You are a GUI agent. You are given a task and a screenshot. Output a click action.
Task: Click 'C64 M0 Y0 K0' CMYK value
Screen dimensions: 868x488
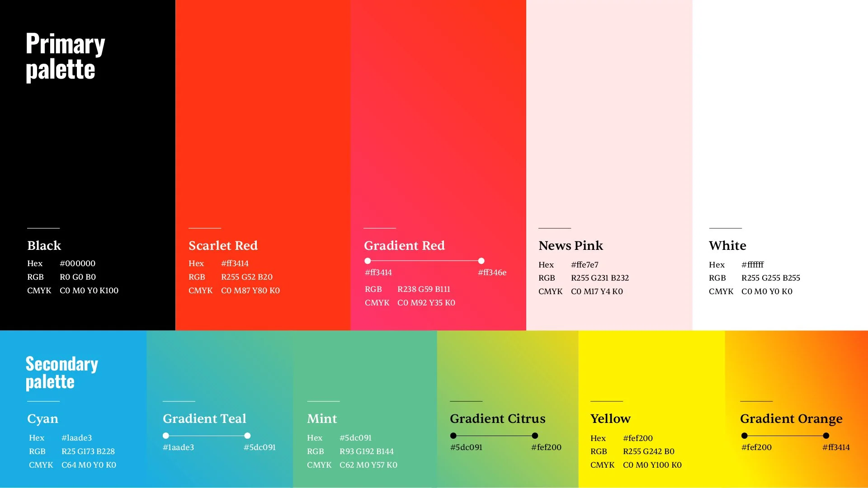(x=89, y=465)
